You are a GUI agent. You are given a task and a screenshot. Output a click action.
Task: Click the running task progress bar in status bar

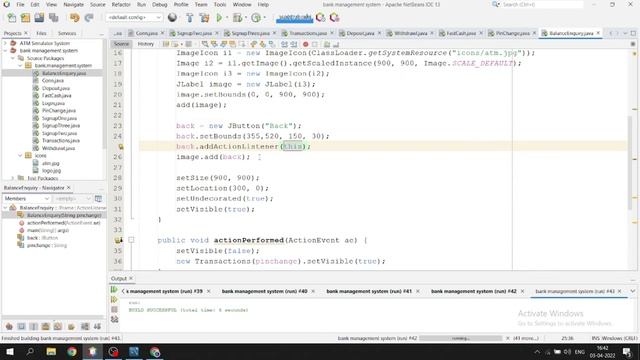click(x=460, y=338)
